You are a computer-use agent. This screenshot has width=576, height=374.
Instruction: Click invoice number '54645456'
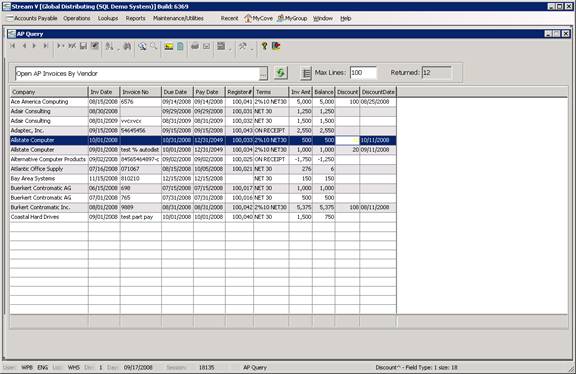[x=133, y=130]
